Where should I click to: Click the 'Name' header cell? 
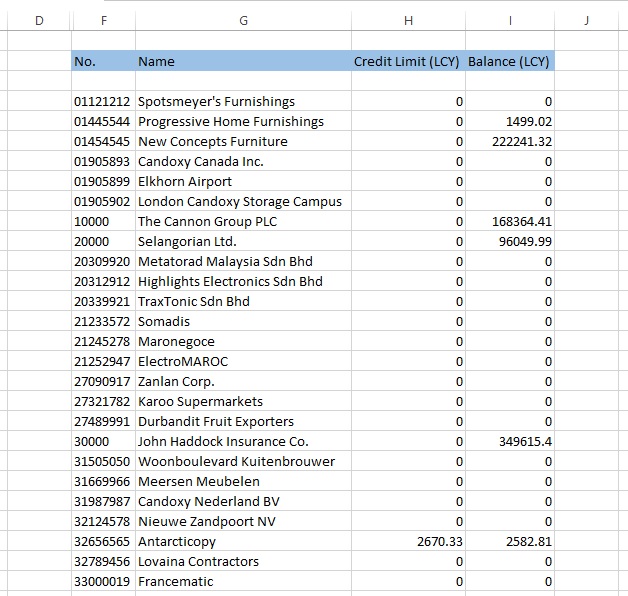(244, 61)
